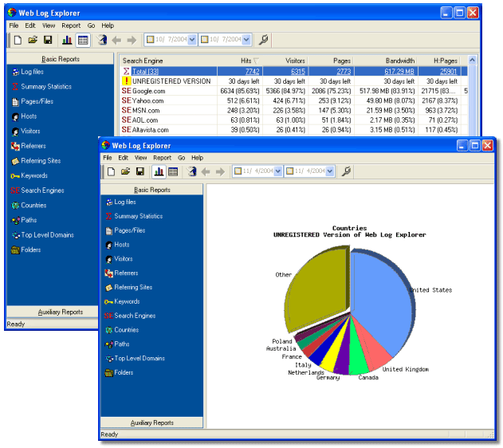
Task: Select table view icon in front window toolbar
Action: tap(173, 171)
